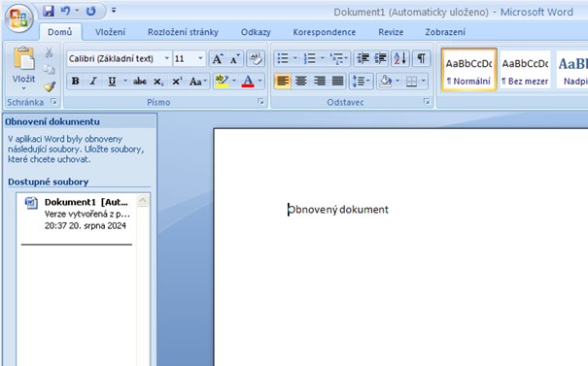The height and width of the screenshot is (366, 588).
Task: Toggle italic formatting
Action: pyautogui.click(x=93, y=82)
